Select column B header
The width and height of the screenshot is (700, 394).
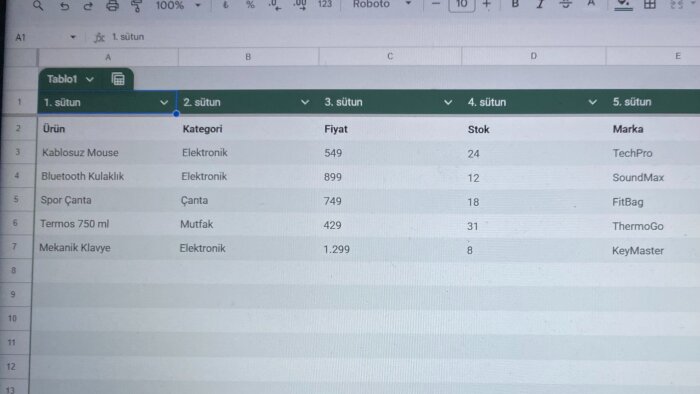click(x=248, y=57)
